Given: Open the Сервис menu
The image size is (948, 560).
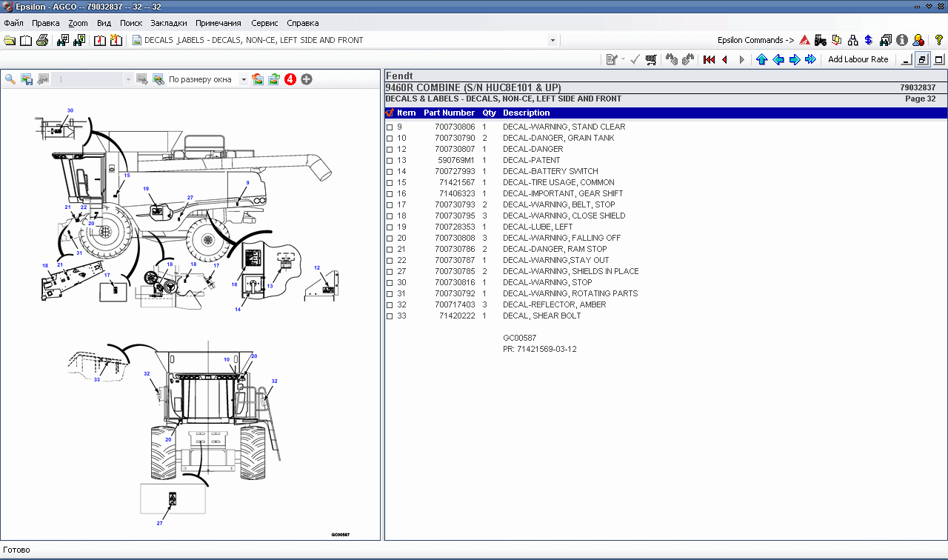Looking at the screenshot, I should 264,23.
